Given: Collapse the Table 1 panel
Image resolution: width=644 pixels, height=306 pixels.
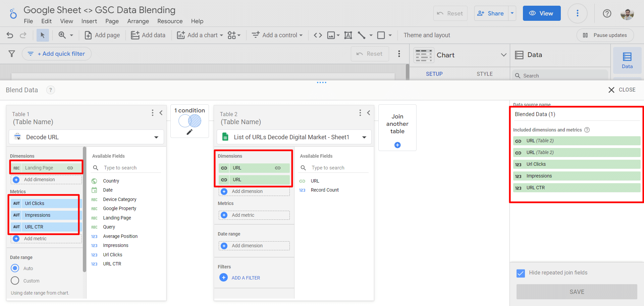Looking at the screenshot, I should [x=161, y=113].
